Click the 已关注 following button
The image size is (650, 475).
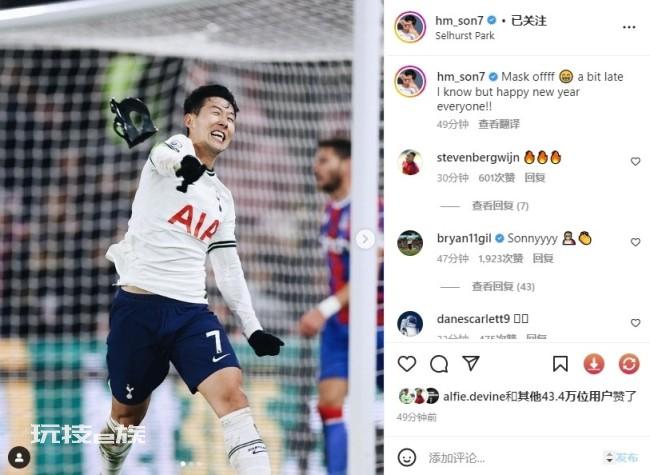529,21
